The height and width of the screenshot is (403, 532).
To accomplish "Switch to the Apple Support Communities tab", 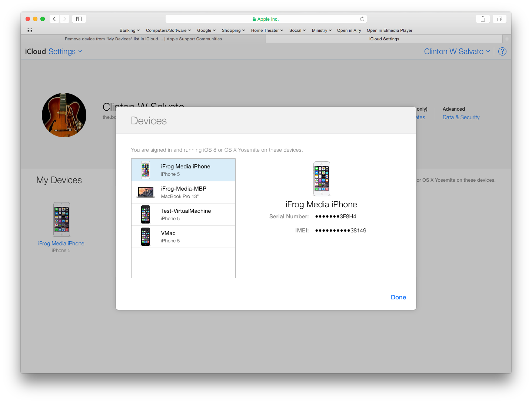I will (x=143, y=39).
